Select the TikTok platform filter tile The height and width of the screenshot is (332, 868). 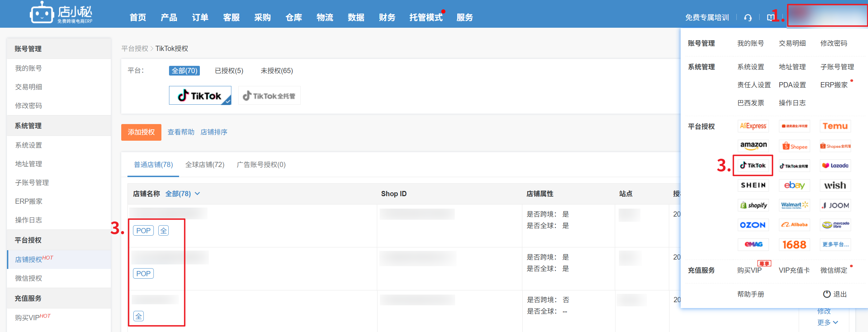[x=200, y=96]
